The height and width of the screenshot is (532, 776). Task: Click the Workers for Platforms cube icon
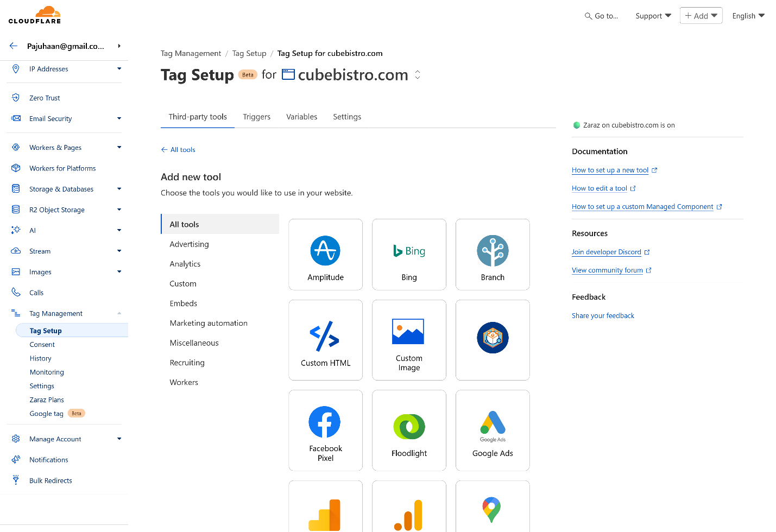coord(16,168)
